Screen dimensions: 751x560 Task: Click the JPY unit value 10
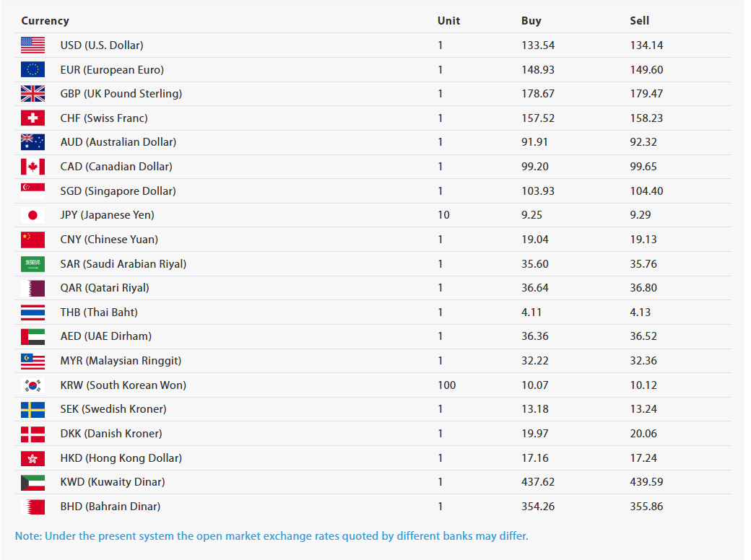[443, 215]
